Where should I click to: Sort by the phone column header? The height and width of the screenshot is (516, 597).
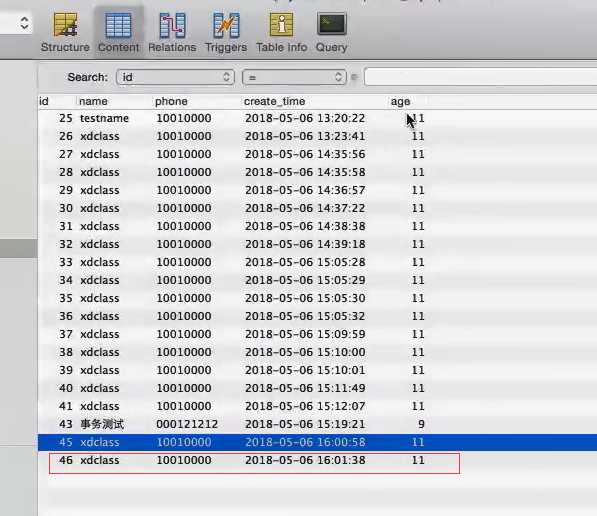coord(171,101)
